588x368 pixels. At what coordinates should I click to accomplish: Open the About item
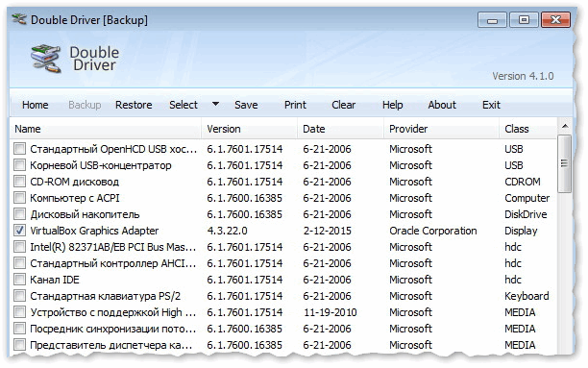tap(442, 105)
